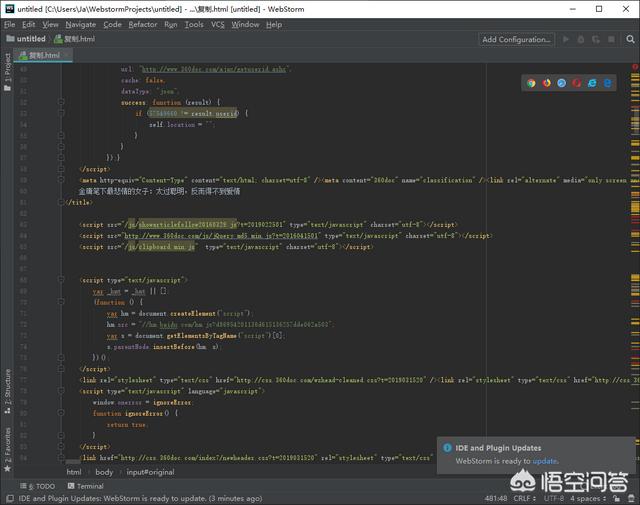Click 'html' in the editor breadcrumb
This screenshot has width=640, height=505.
point(74,472)
